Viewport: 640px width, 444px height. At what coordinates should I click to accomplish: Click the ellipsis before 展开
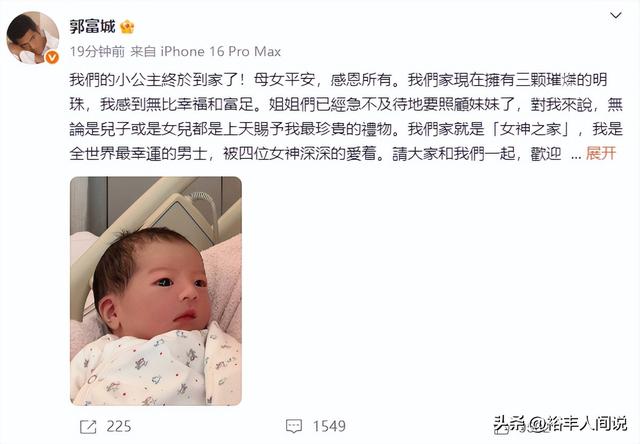[576, 155]
